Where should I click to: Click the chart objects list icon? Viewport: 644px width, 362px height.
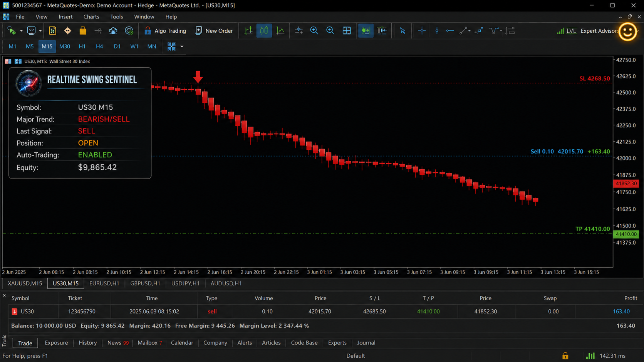(299, 31)
